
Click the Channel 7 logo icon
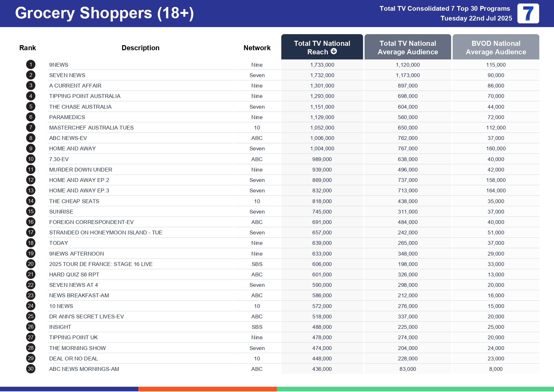(x=528, y=14)
